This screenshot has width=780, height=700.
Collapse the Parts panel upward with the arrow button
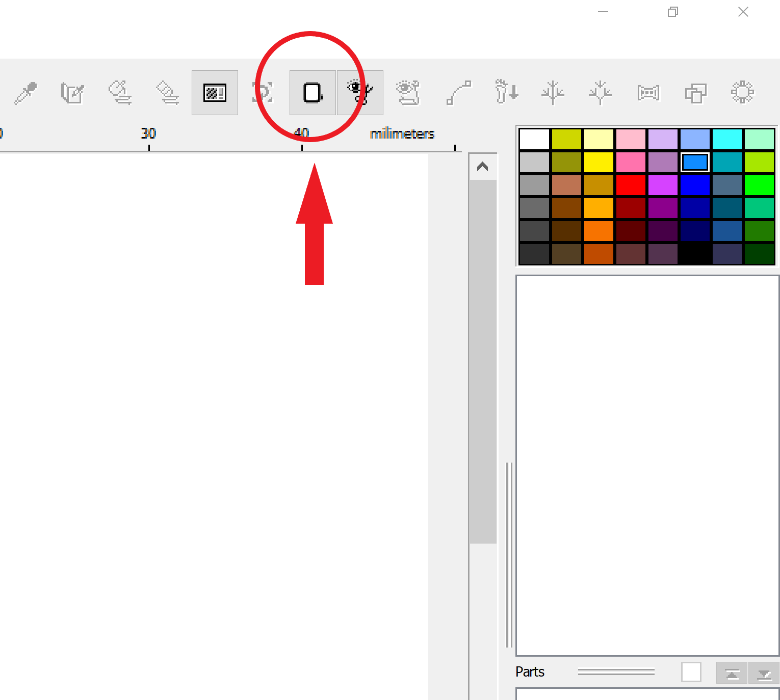[732, 672]
